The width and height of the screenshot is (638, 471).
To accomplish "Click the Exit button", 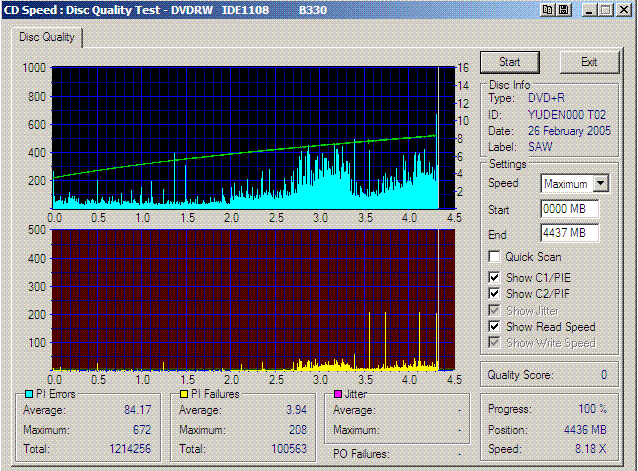I will [x=589, y=62].
